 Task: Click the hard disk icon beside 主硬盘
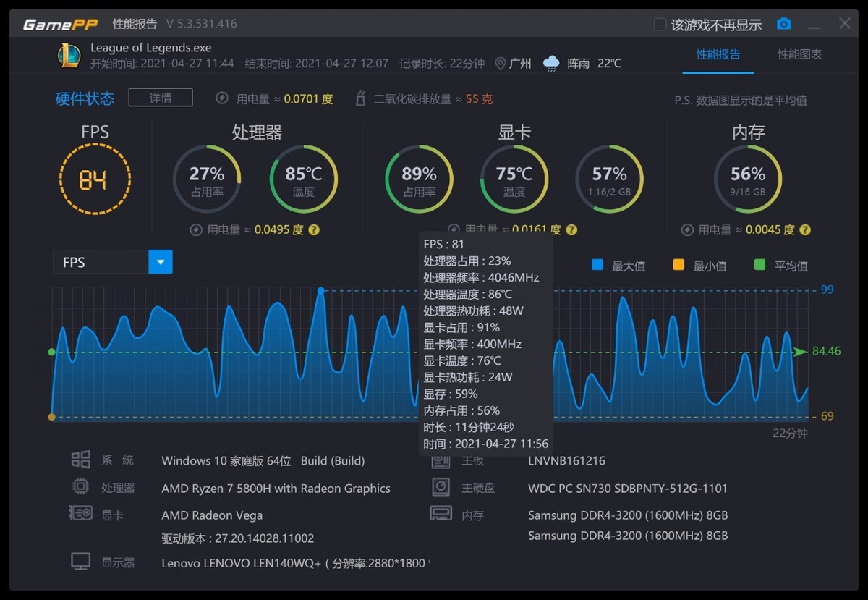[x=441, y=486]
